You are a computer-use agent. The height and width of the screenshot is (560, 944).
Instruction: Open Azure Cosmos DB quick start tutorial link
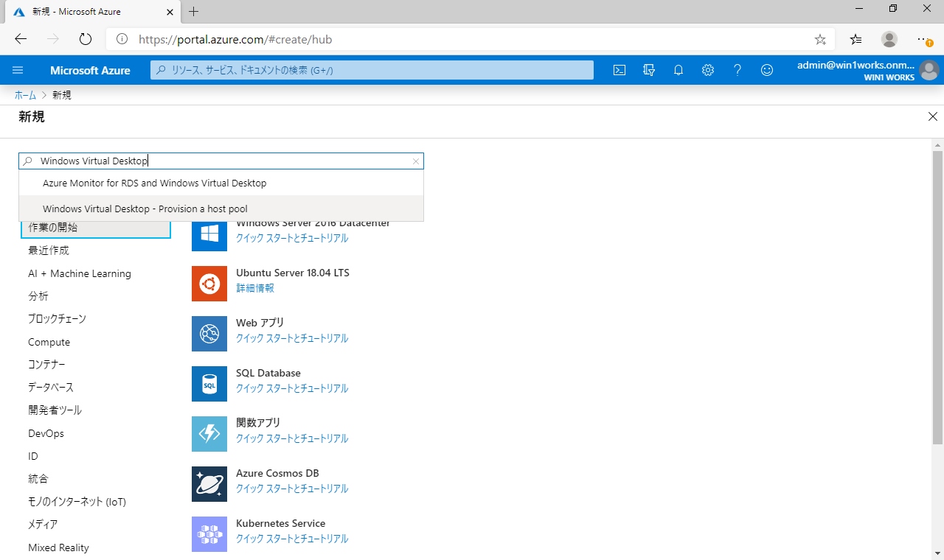coord(292,489)
